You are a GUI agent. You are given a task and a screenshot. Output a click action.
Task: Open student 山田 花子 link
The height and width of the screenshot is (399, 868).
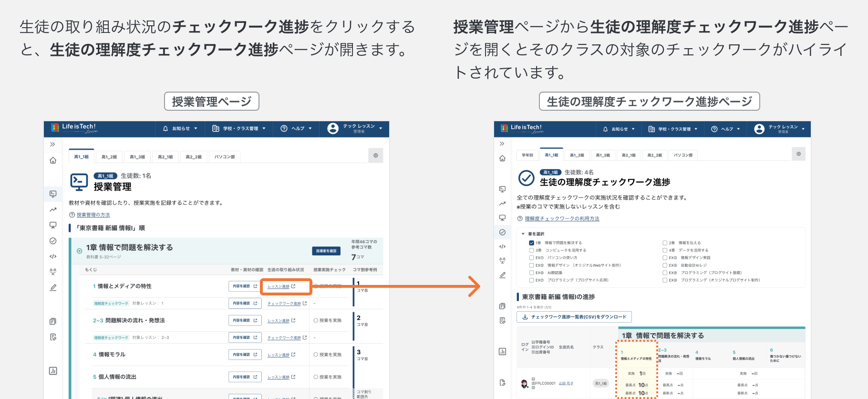coord(566,383)
